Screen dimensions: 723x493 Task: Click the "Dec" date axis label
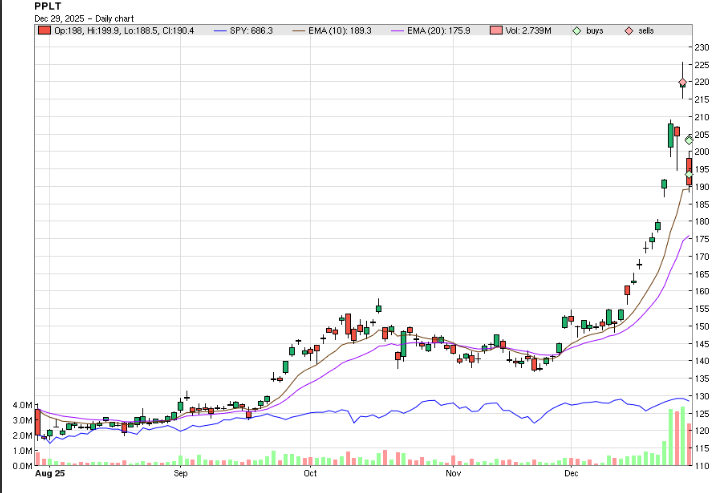click(571, 474)
